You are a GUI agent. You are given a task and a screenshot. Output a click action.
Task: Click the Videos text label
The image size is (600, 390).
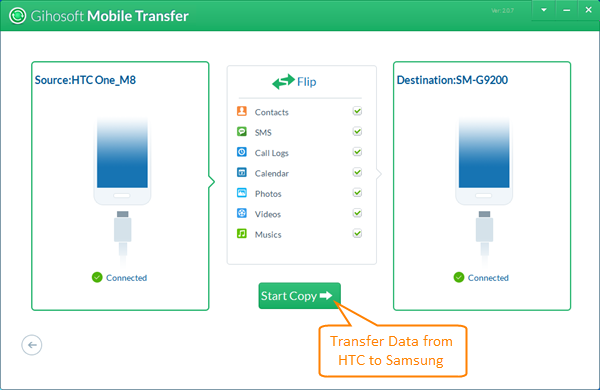pyautogui.click(x=268, y=214)
